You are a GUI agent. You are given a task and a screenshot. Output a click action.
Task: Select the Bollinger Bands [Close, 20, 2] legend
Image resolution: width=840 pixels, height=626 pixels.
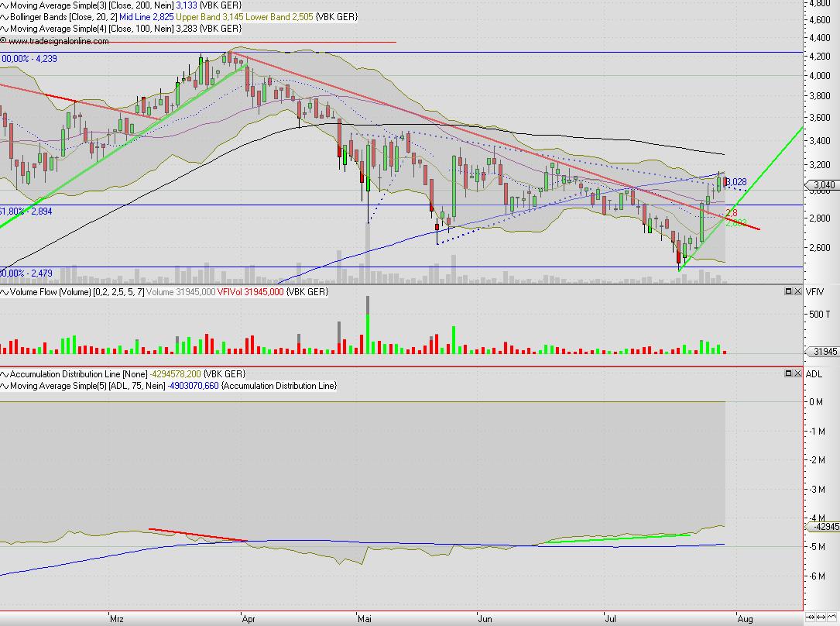[x=63, y=17]
